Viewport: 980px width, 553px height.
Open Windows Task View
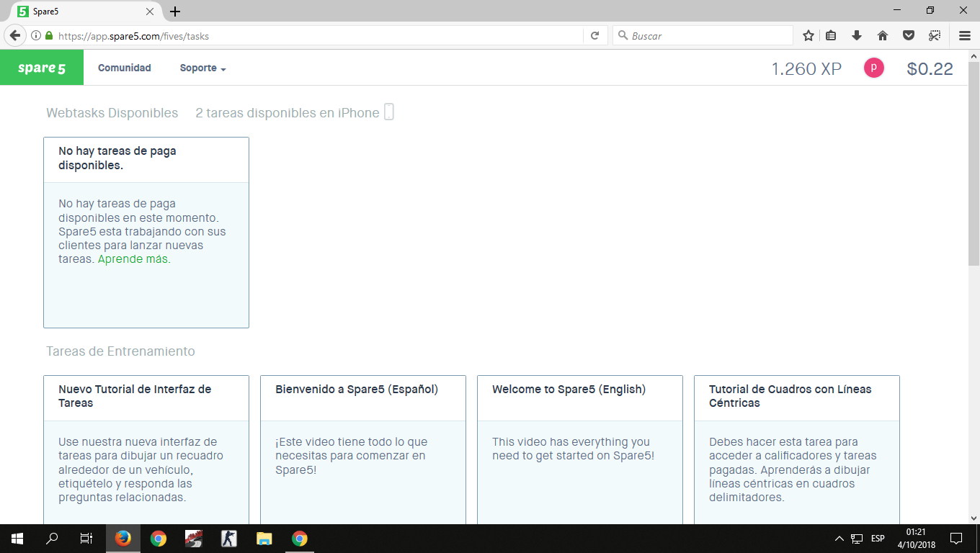click(x=86, y=538)
